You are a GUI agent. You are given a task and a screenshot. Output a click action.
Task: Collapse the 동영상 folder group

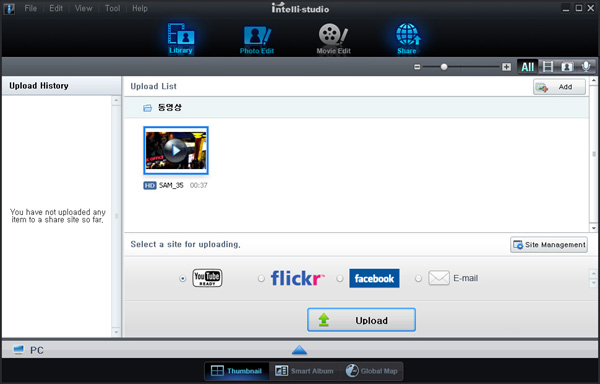coord(147,108)
